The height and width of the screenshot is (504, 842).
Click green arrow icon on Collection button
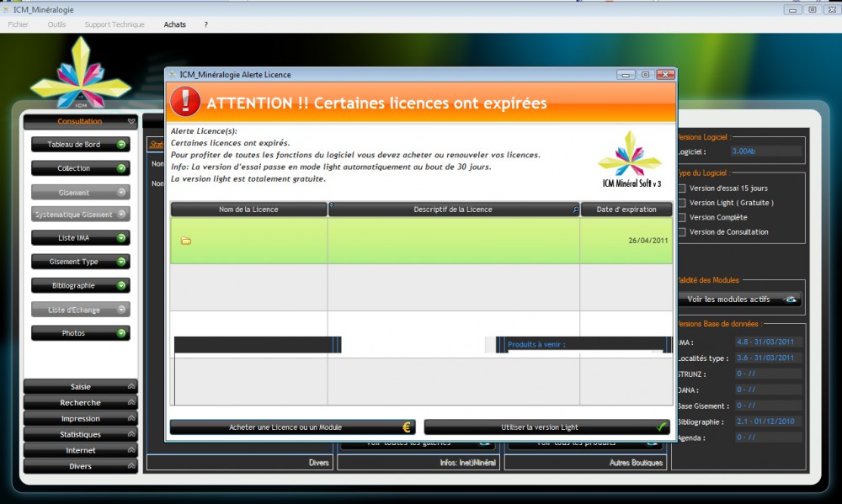(121, 168)
